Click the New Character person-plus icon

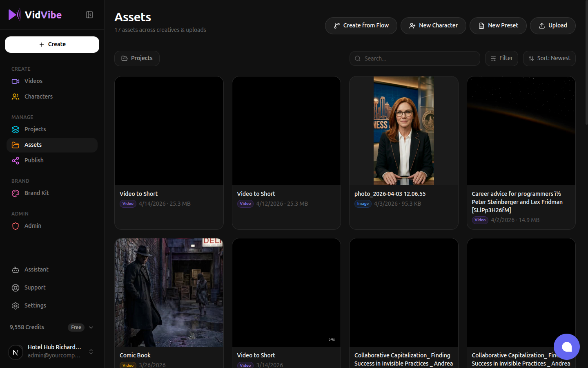[x=412, y=26]
